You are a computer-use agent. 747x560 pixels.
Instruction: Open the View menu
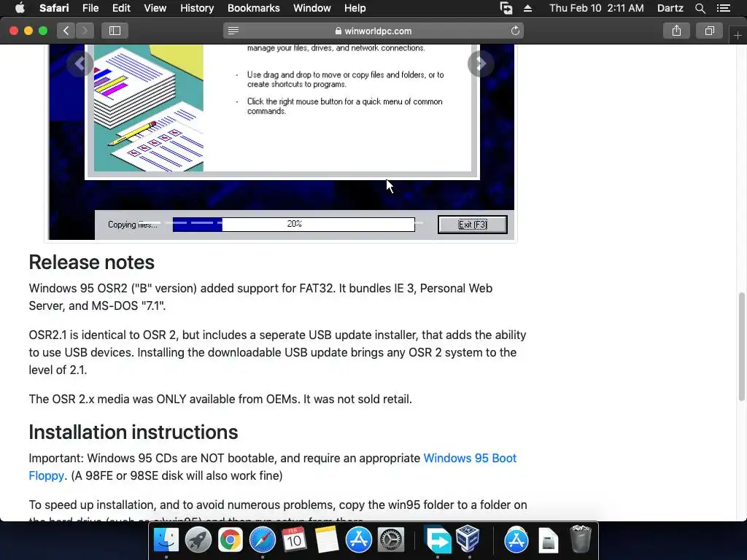(155, 8)
